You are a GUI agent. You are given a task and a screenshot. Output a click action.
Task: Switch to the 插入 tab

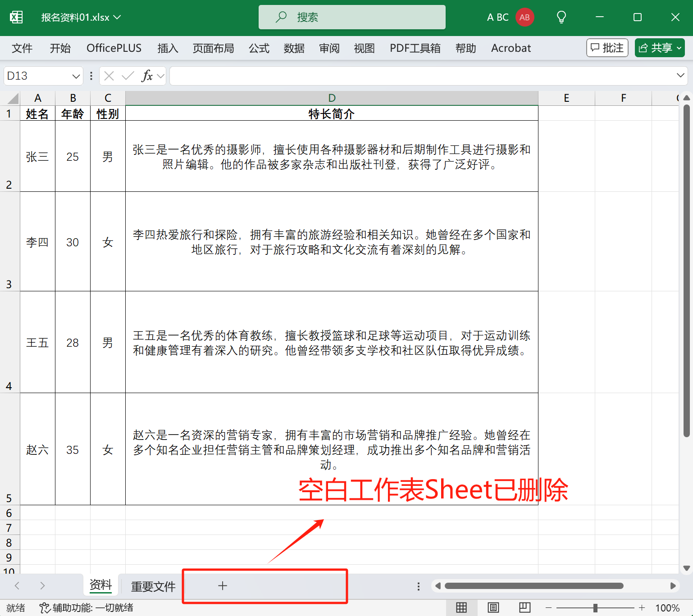(168, 48)
